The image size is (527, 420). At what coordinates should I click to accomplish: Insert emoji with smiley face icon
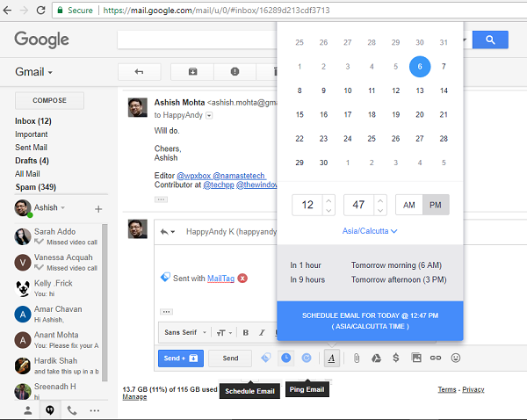(455, 358)
